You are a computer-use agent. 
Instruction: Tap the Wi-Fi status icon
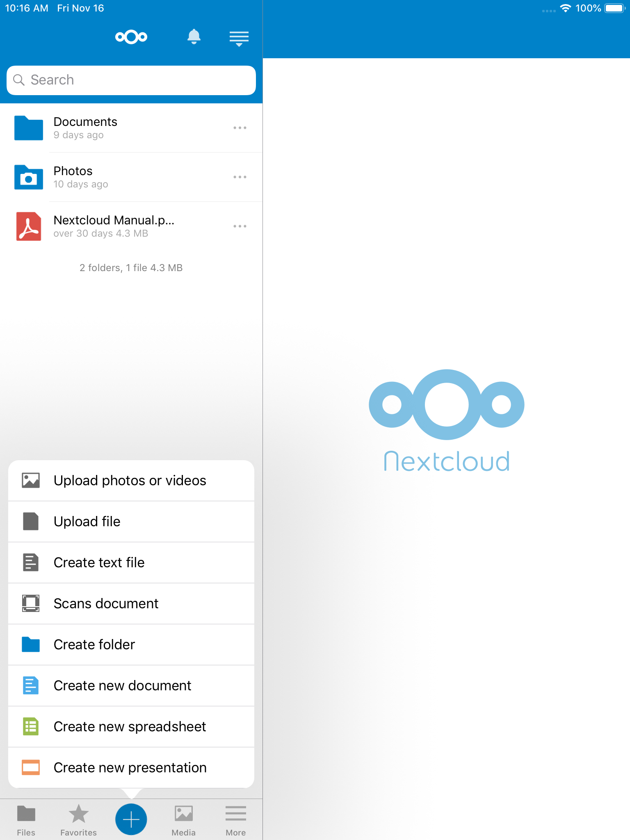click(566, 8)
